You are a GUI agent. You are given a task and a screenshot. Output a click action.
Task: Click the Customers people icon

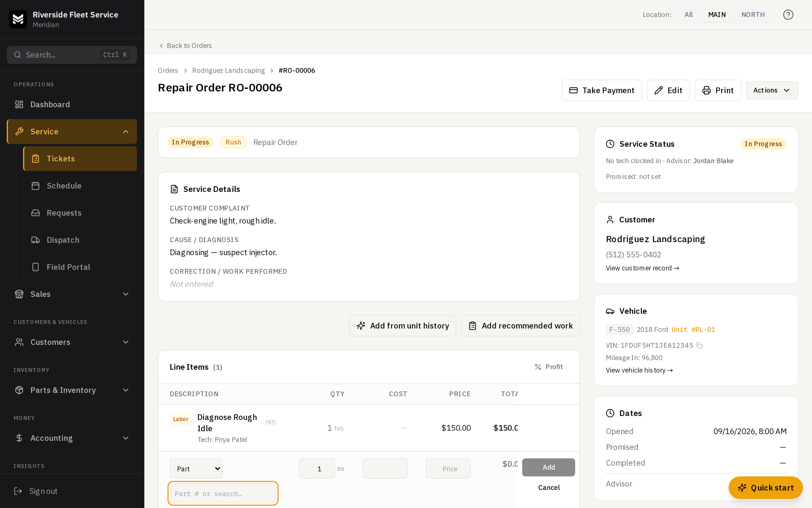coord(19,342)
